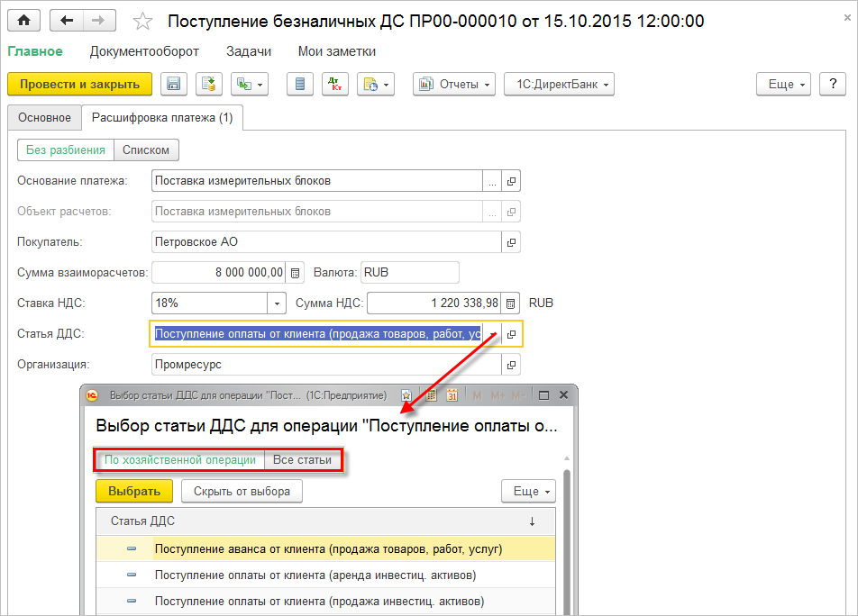Click inside the Основание платежа field
Image resolution: width=858 pixels, height=616 pixels.
(317, 181)
